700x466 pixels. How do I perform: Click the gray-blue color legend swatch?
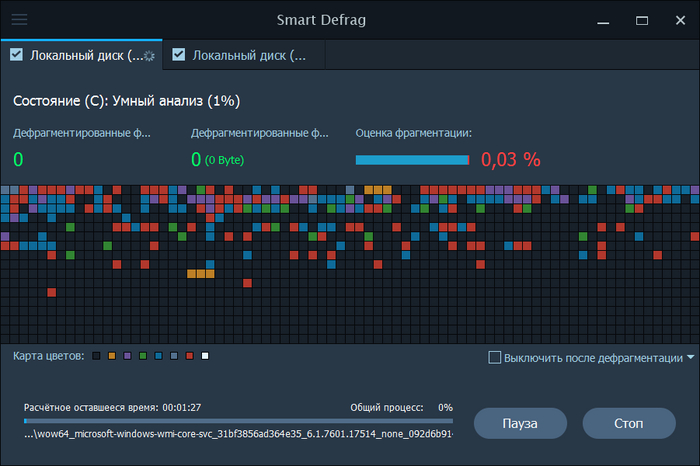[174, 356]
